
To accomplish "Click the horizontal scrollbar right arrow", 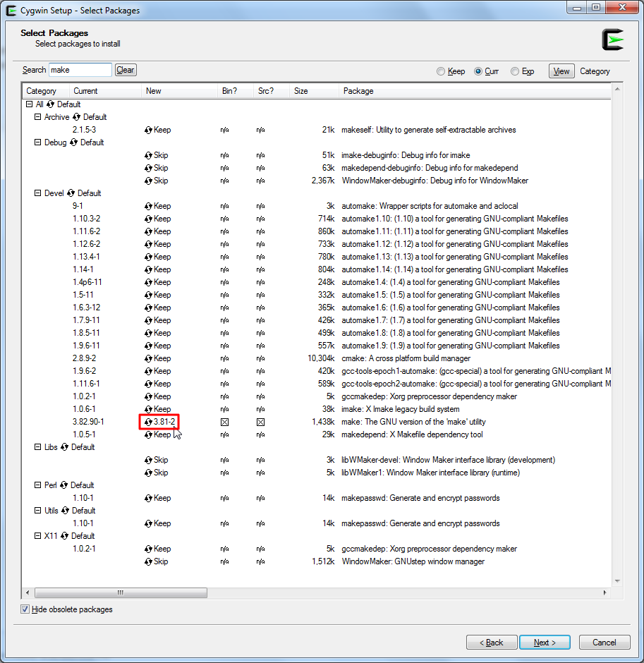I will point(604,592).
